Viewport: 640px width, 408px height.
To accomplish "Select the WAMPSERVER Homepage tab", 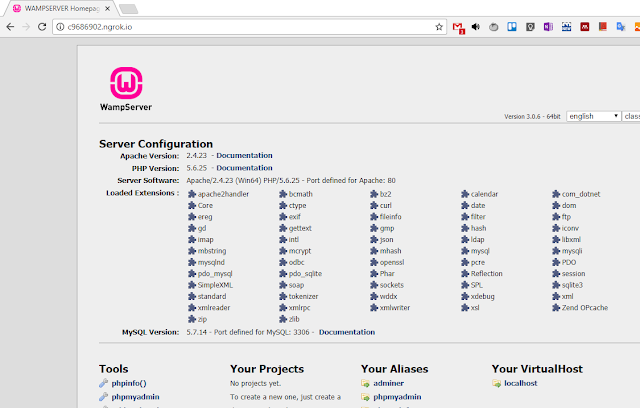I will point(61,9).
